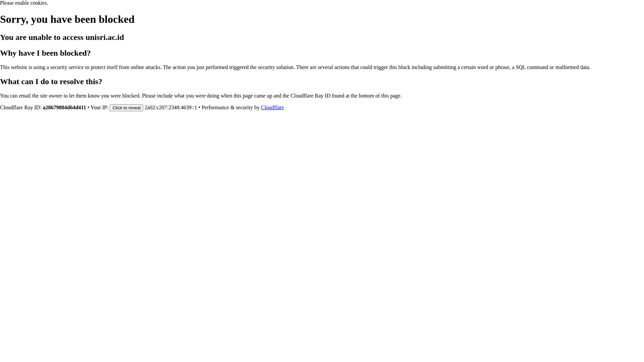The image size is (644, 362).
Task: Click the bold Ray ID a28679804d64d411
Action: click(64, 108)
